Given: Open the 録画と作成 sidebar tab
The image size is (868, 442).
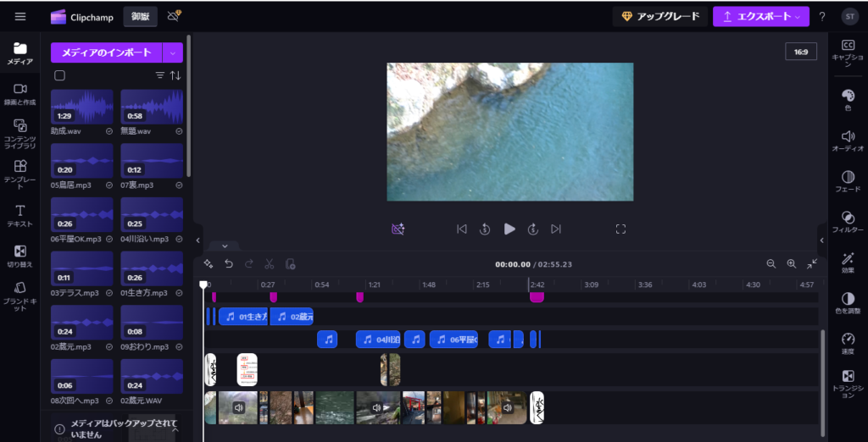Looking at the screenshot, I should [x=20, y=94].
